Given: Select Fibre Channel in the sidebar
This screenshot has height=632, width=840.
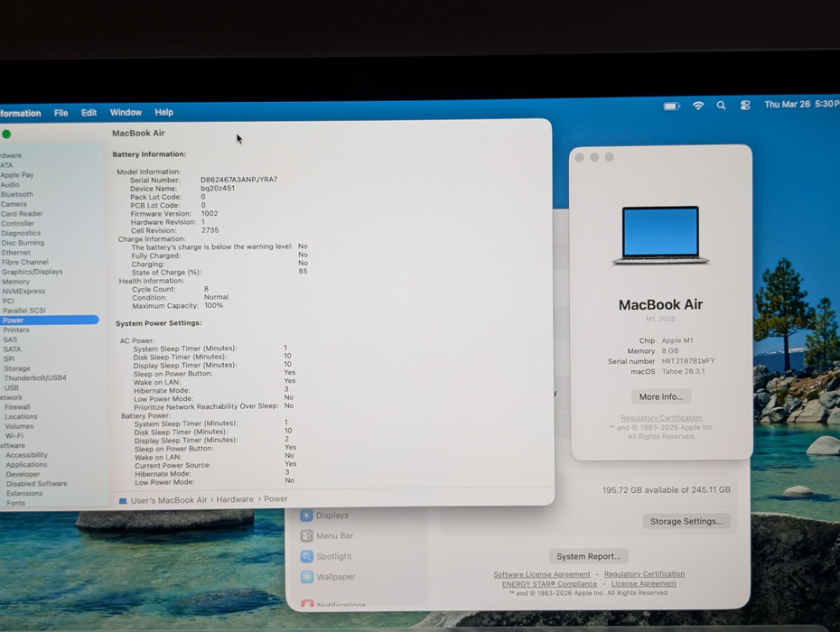Looking at the screenshot, I should click(x=25, y=262).
